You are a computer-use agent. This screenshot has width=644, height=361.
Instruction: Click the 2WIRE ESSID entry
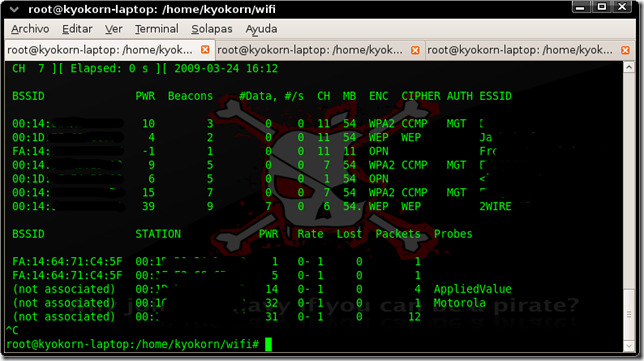(495, 206)
